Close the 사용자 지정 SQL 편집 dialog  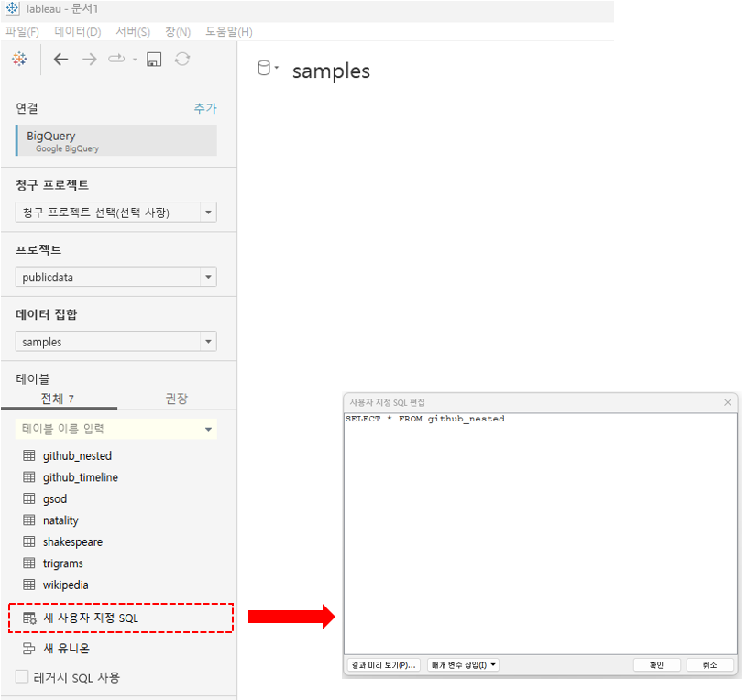click(x=728, y=402)
